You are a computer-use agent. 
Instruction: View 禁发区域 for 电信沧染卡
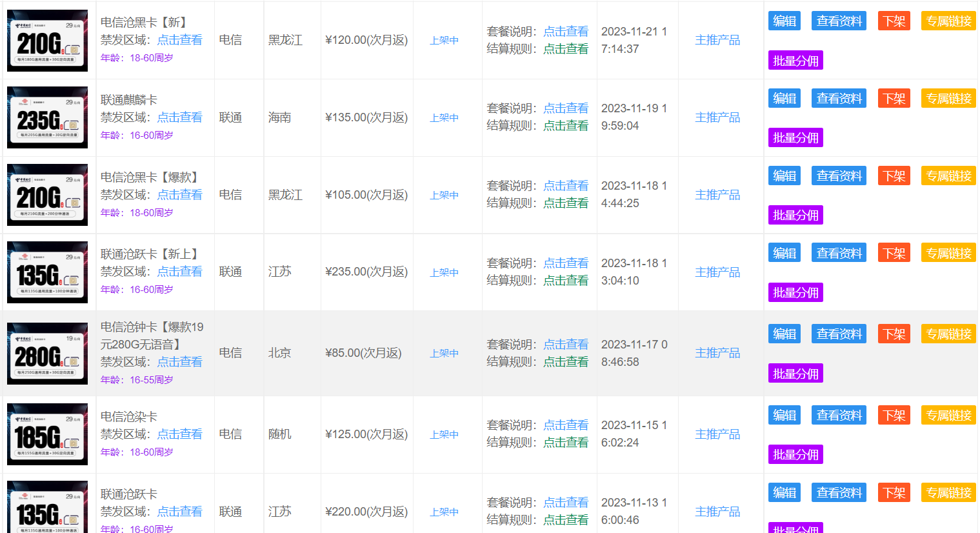[x=179, y=434]
